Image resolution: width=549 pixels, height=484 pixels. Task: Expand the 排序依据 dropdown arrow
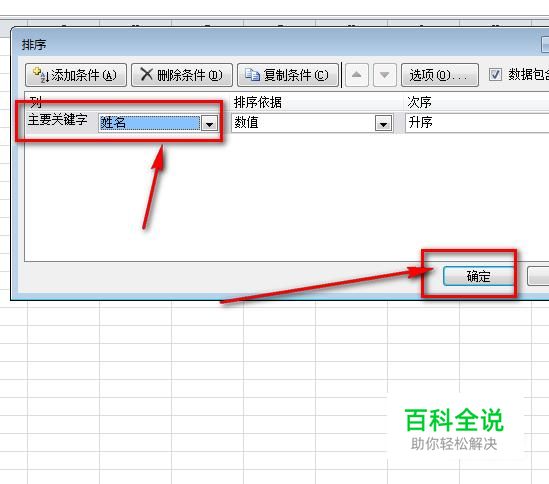[x=383, y=123]
